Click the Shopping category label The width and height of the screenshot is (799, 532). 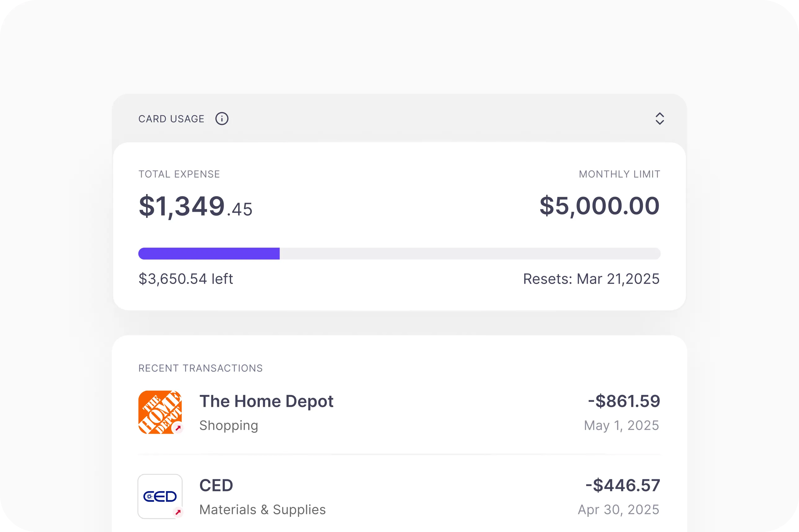coord(229,425)
